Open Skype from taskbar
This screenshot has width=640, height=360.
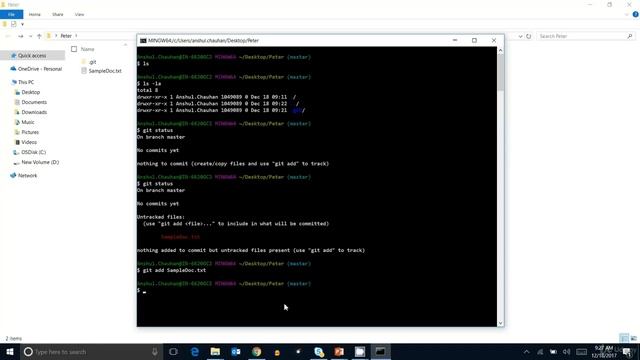(319, 351)
